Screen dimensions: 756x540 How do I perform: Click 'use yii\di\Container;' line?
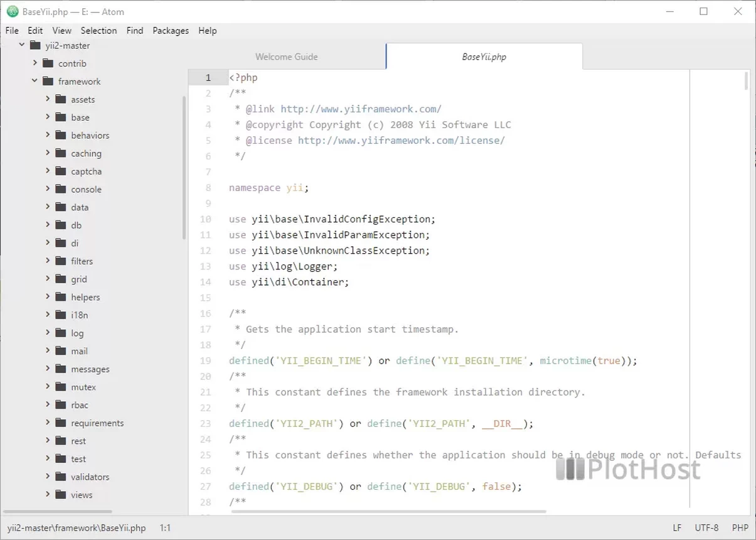coord(289,282)
